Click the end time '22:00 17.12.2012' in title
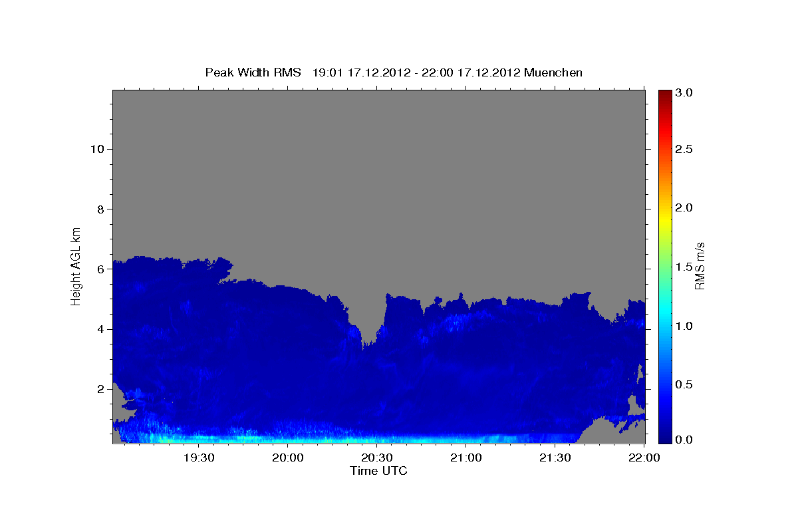Image resolution: width=798 pixels, height=532 pixels. click(x=471, y=72)
